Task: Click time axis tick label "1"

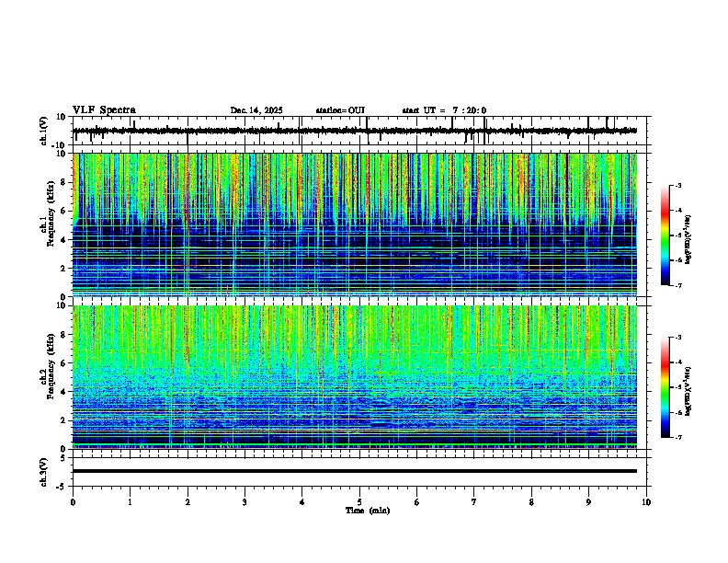Action: click(x=130, y=502)
